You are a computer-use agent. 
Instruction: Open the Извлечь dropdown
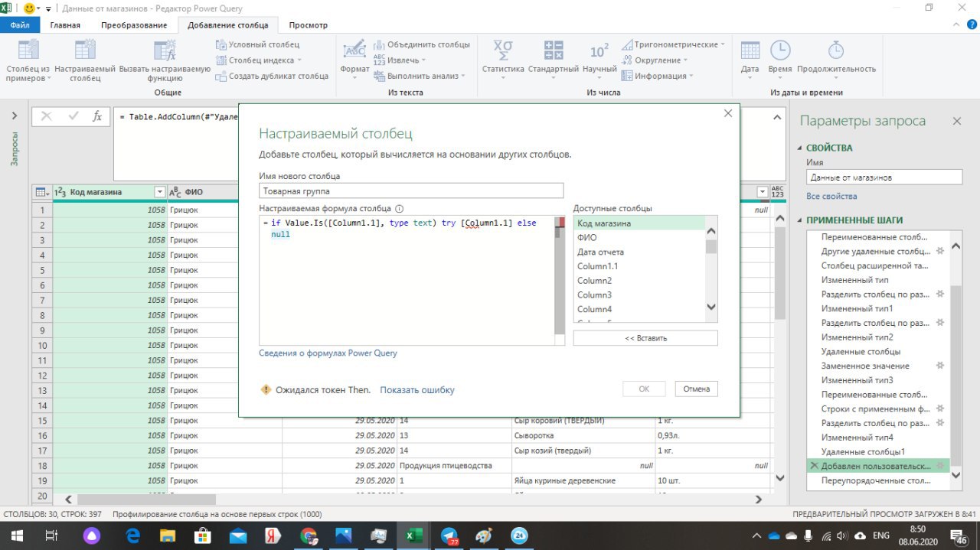[400, 60]
